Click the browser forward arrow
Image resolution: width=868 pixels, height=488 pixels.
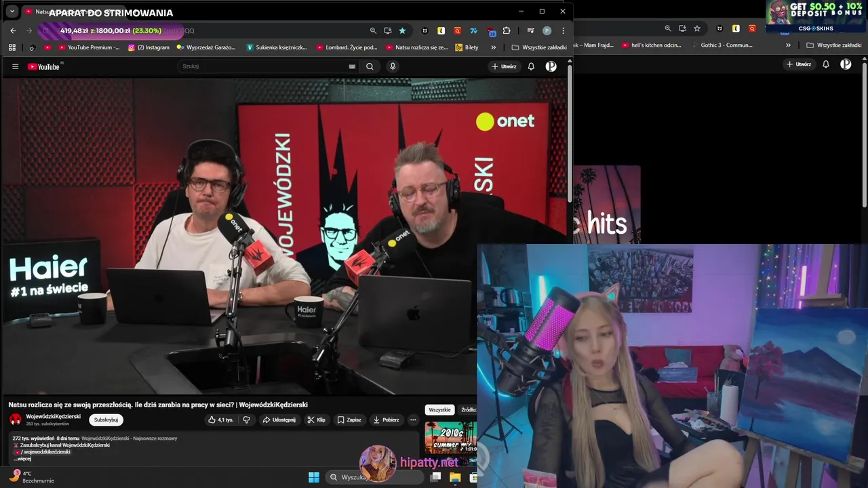click(x=29, y=30)
